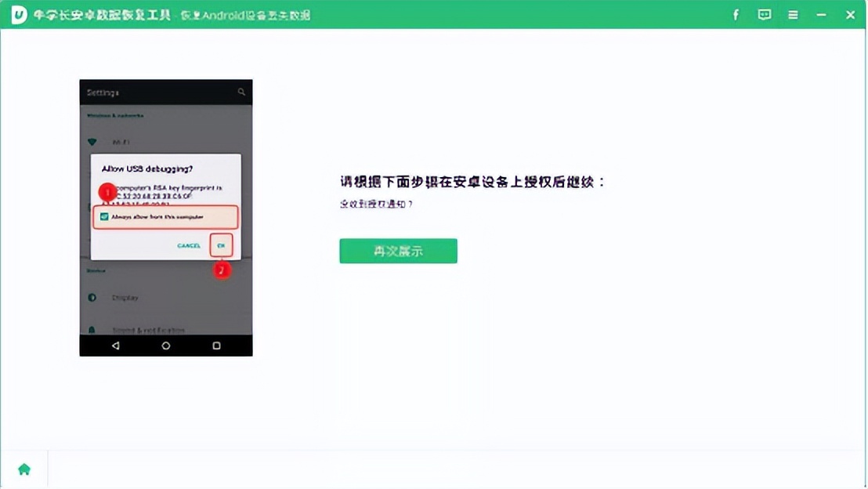The width and height of the screenshot is (868, 489).
Task: Open the feedback chat icon
Action: coord(765,15)
